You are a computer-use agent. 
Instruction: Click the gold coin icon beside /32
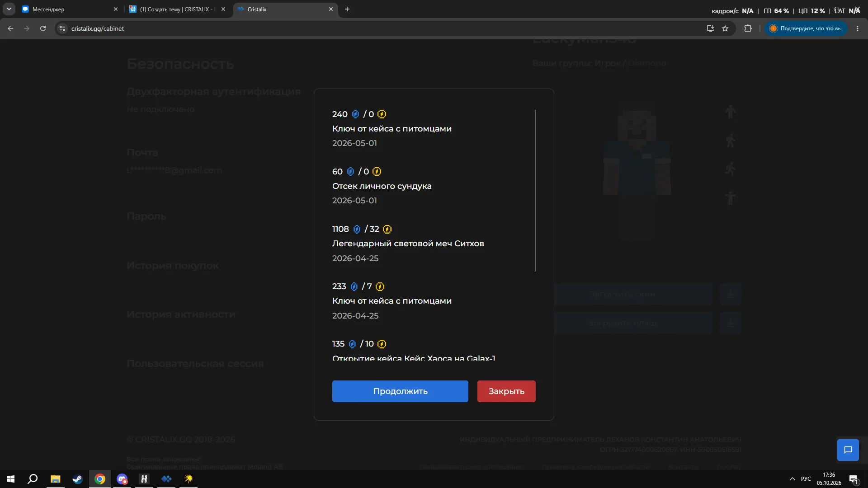click(x=387, y=229)
